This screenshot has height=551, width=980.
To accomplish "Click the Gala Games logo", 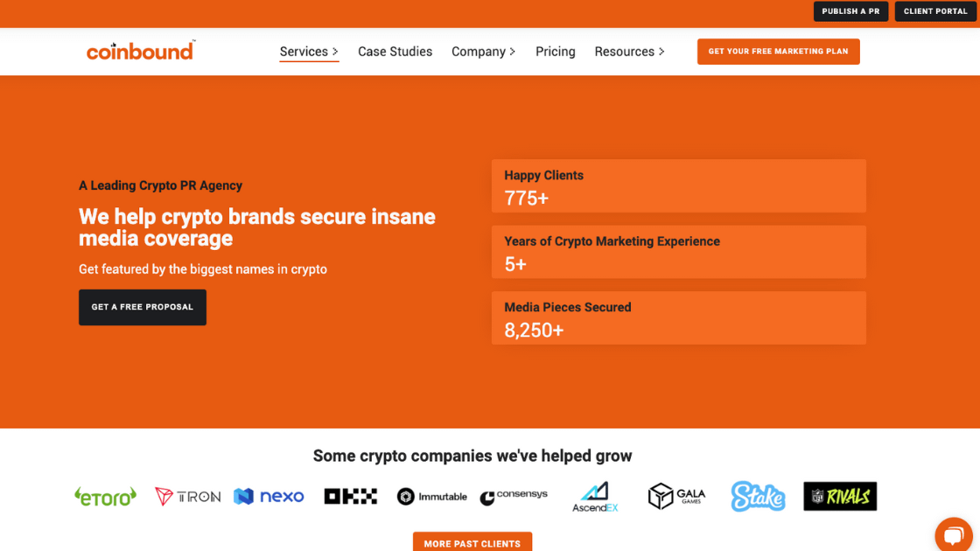I will pyautogui.click(x=676, y=496).
